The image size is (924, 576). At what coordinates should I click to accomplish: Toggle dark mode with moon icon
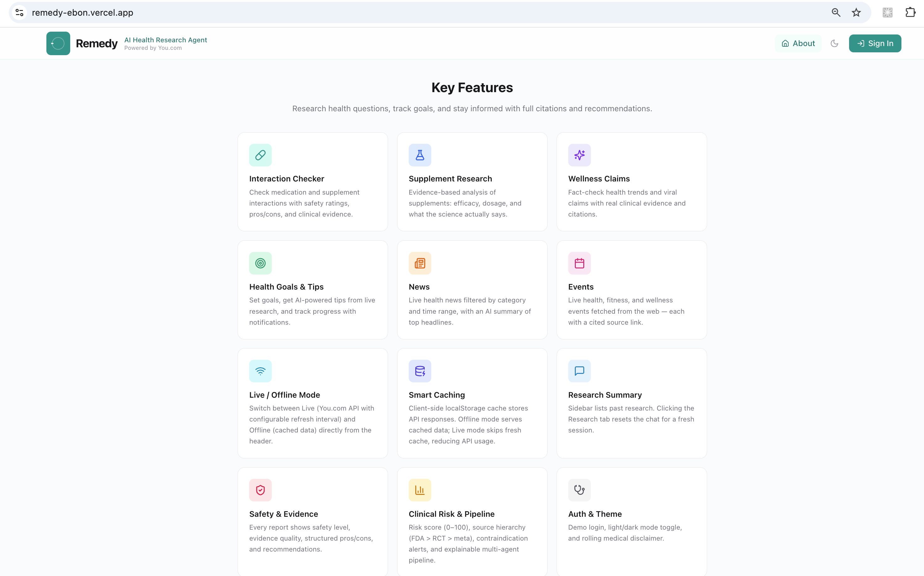834,44
